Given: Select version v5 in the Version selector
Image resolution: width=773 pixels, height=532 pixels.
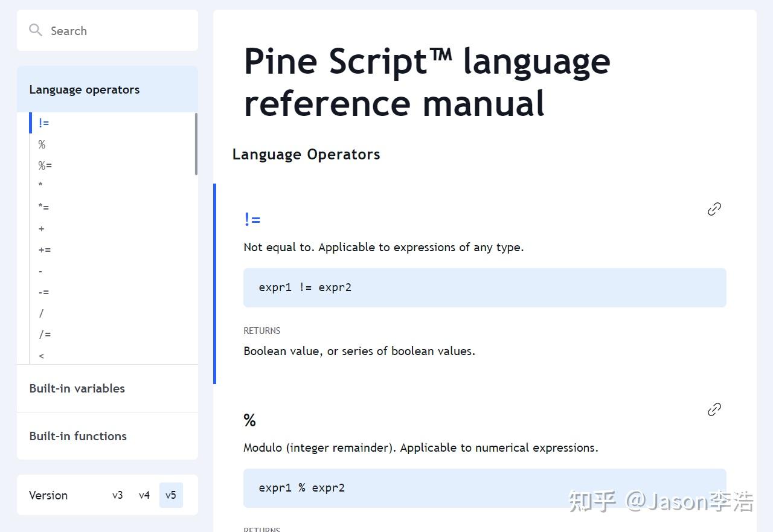Looking at the screenshot, I should point(171,495).
